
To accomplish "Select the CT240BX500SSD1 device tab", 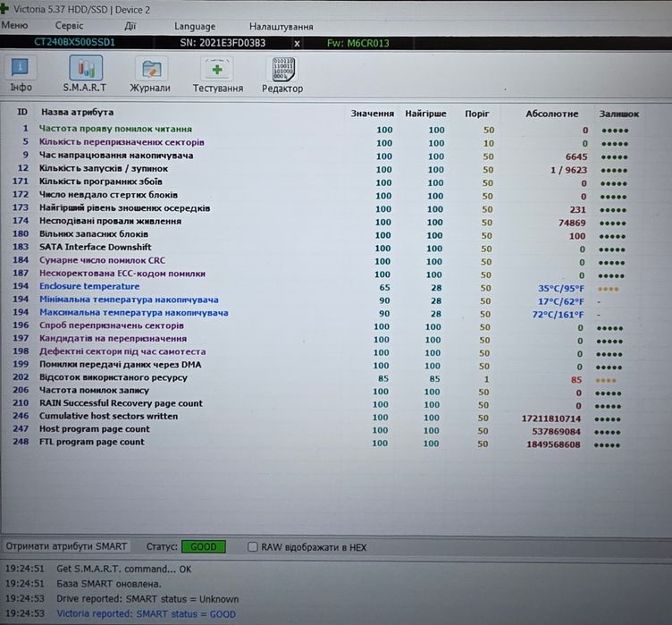I will pos(74,42).
